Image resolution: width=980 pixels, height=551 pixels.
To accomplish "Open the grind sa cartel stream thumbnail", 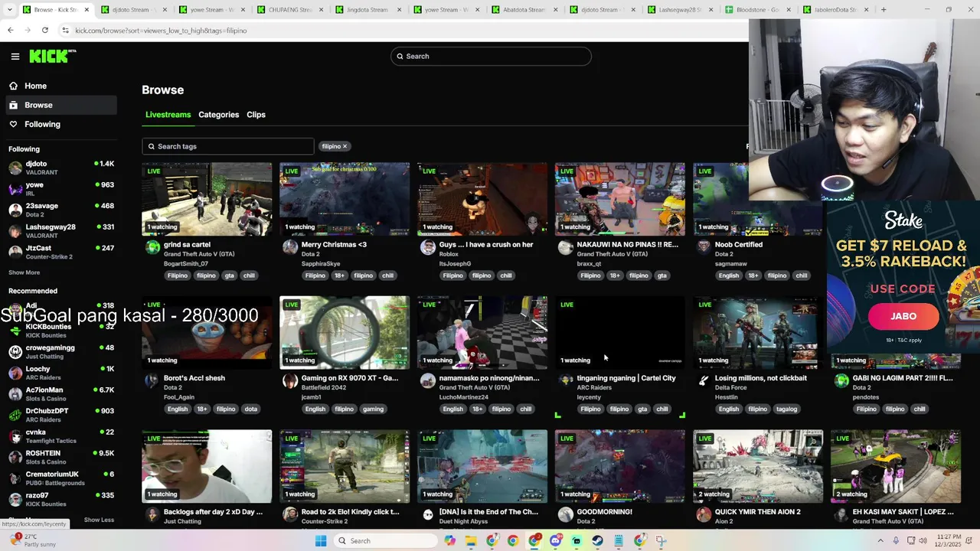I will pos(207,199).
